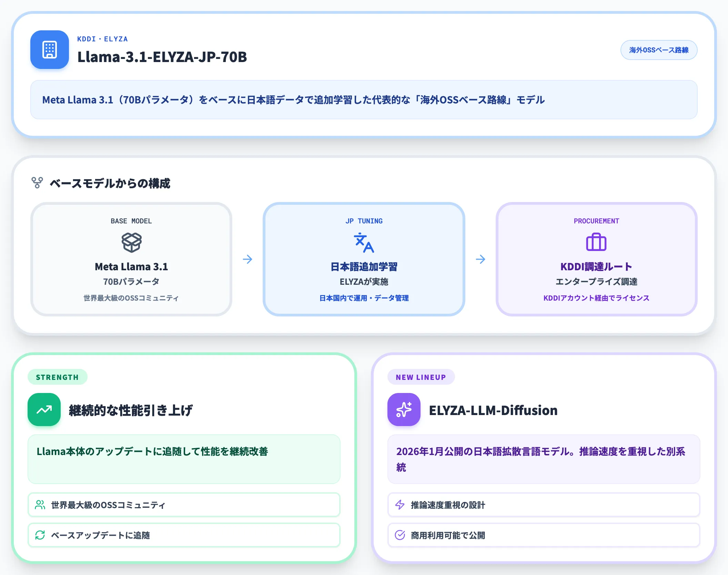Click the Meta Llama 3.1 description banner text

[x=293, y=100]
